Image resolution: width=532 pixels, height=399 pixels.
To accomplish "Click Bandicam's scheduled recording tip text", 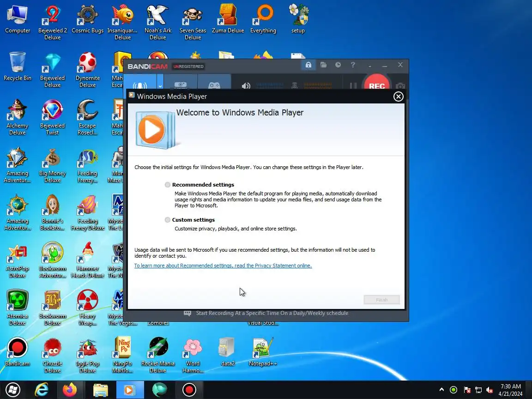I will [272, 313].
